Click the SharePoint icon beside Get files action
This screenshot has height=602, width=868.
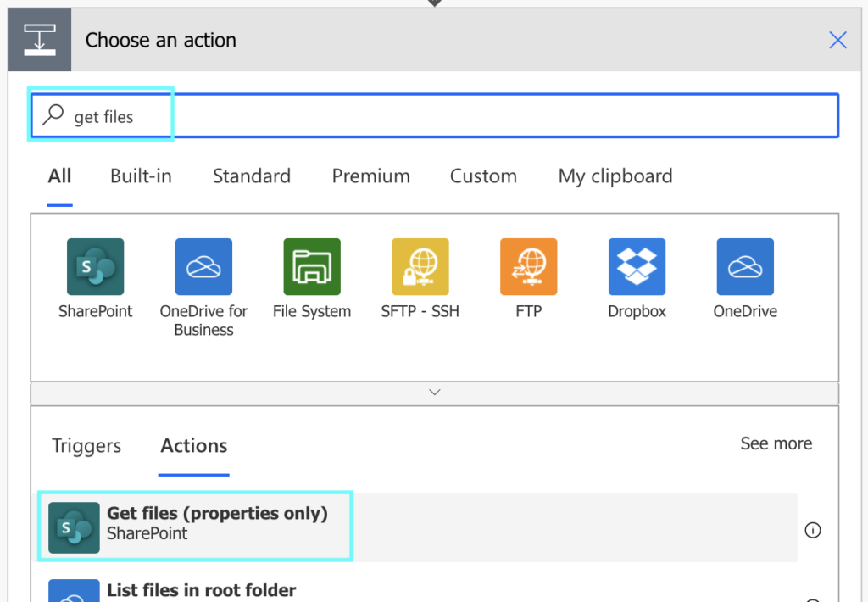75,527
